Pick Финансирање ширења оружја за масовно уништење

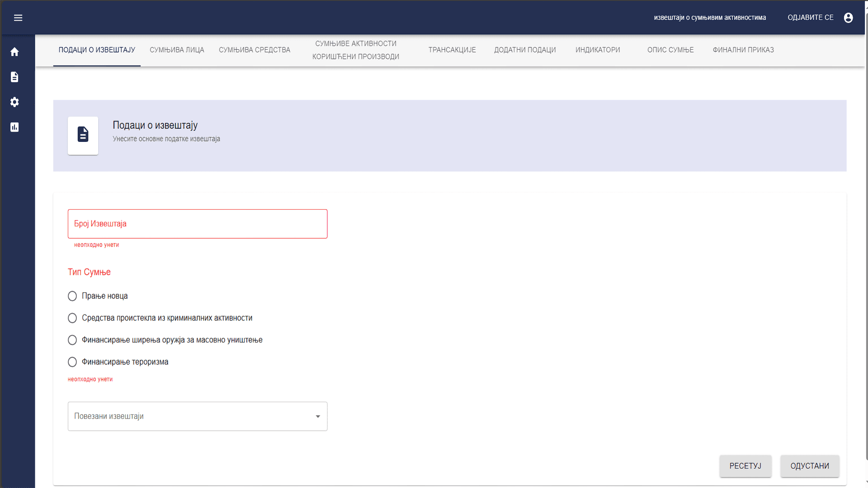[72, 340]
